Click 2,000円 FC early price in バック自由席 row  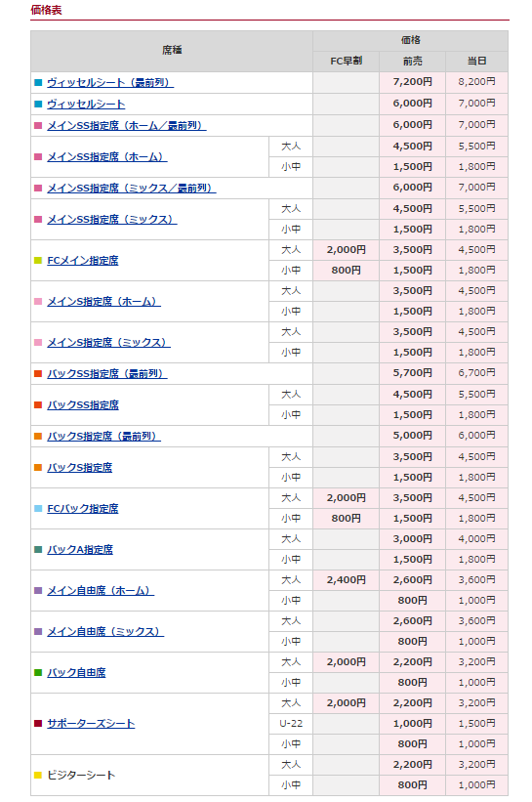pos(346,662)
